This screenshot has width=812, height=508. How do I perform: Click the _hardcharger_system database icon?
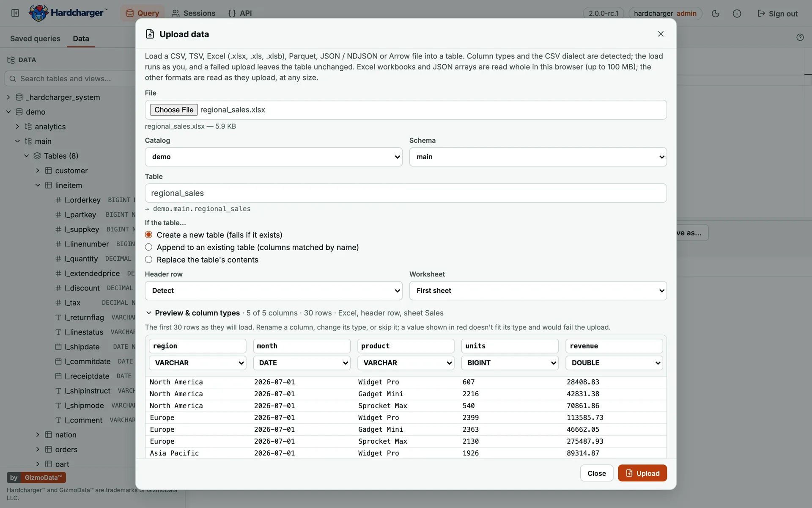click(x=19, y=97)
